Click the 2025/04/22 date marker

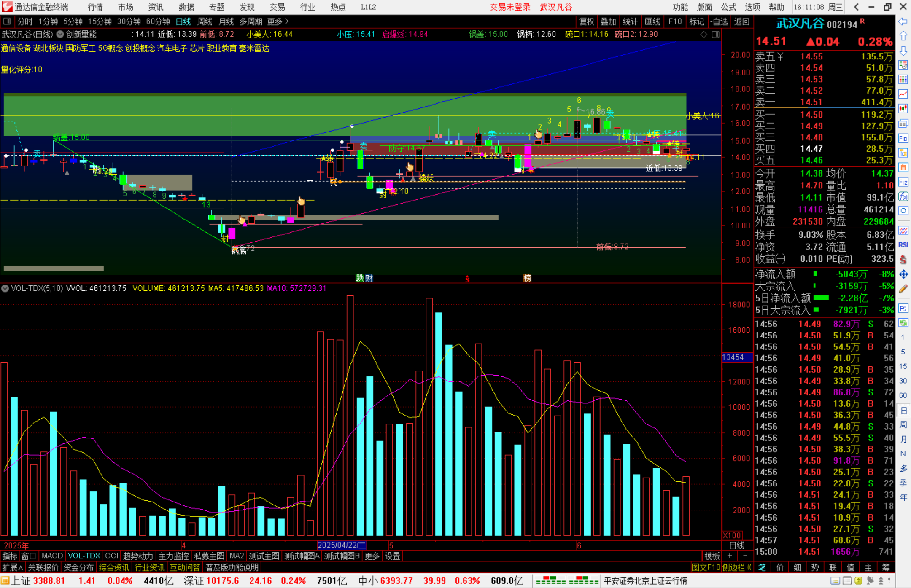tap(342, 545)
